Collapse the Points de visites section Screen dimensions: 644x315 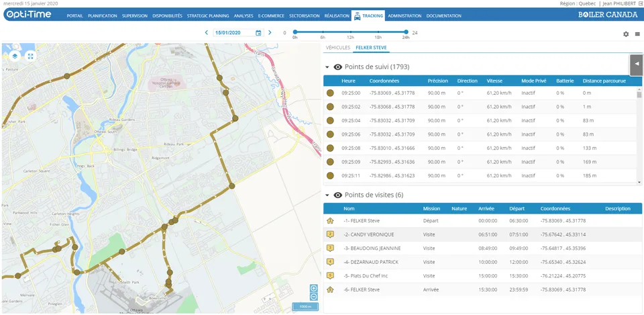pyautogui.click(x=327, y=195)
